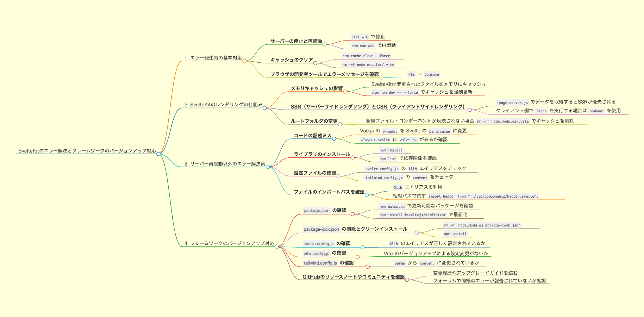Select the node キャッシュのクリア

coord(292,60)
